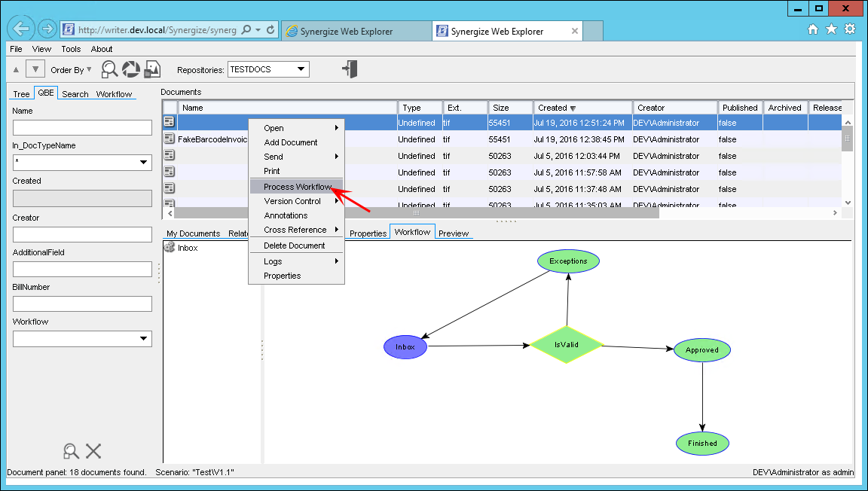Choose Process Workflow from the context menu
Viewport: 868px width, 491px height.
tap(297, 187)
